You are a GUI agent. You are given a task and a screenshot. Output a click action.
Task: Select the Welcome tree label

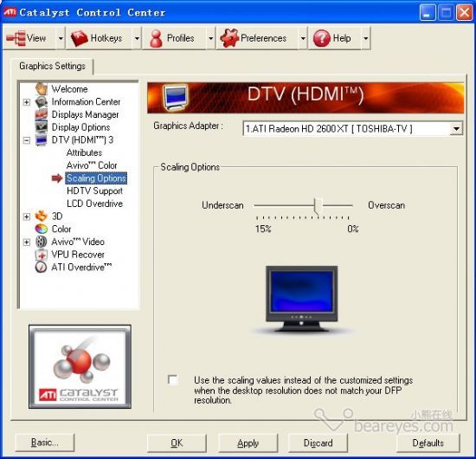(69, 89)
